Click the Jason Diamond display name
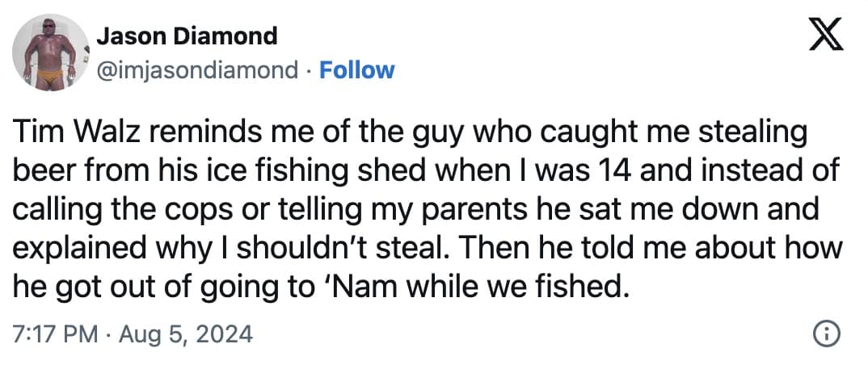The width and height of the screenshot is (868, 365). [x=187, y=36]
